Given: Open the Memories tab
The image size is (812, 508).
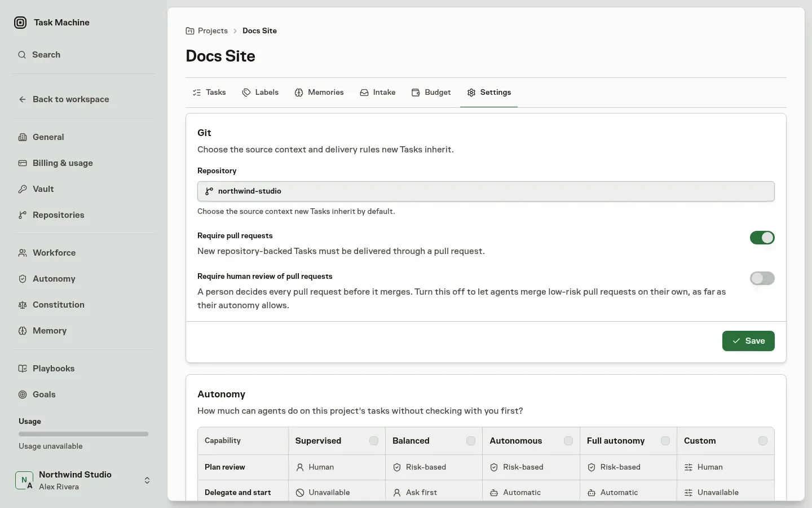Looking at the screenshot, I should pos(319,93).
